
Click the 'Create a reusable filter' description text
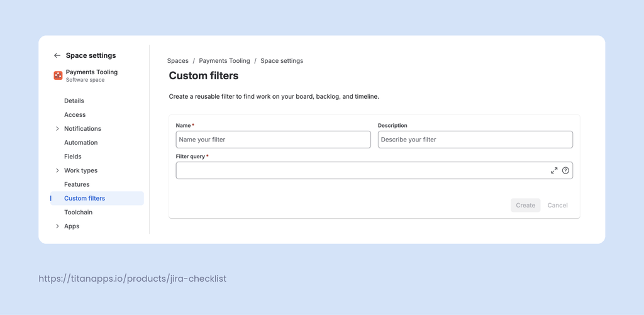[x=274, y=97]
